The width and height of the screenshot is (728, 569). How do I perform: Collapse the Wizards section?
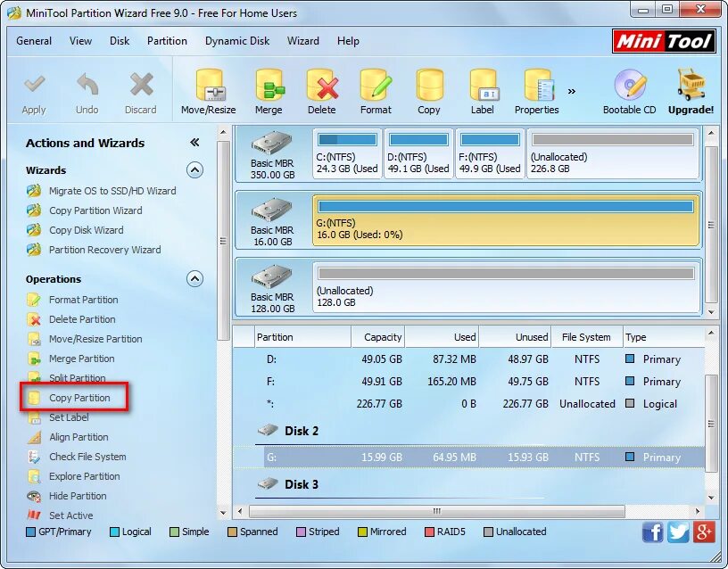click(x=195, y=170)
